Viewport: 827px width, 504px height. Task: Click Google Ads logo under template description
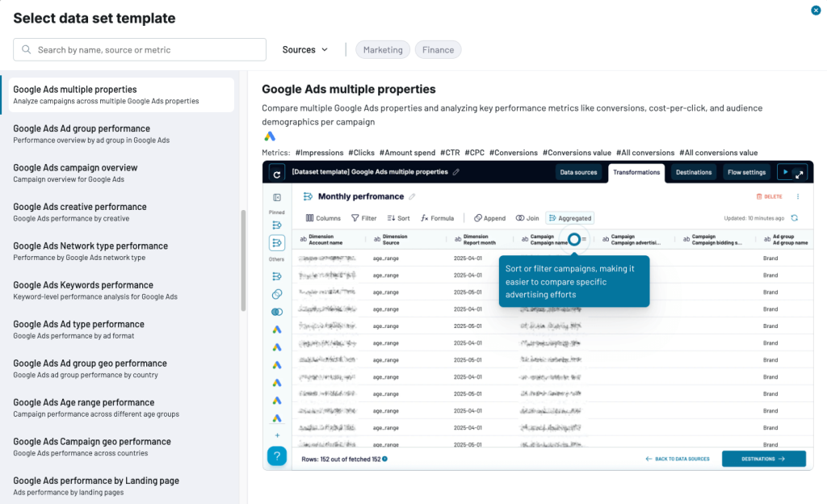(x=270, y=136)
